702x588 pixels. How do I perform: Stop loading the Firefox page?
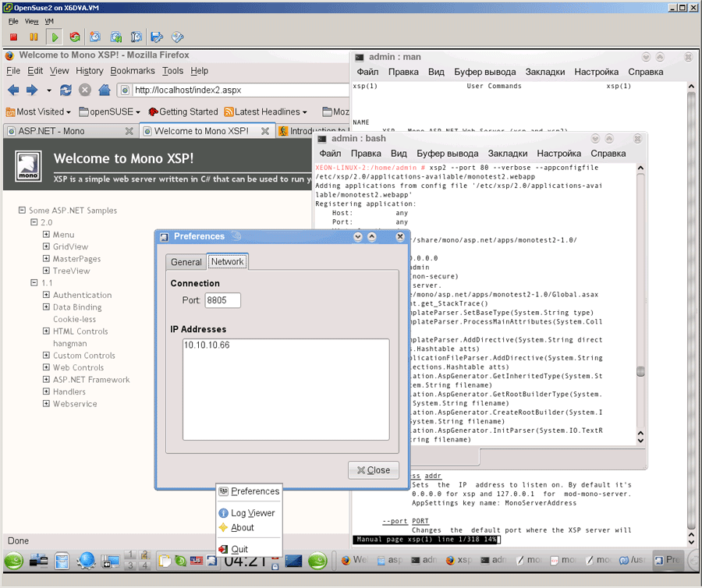[84, 90]
